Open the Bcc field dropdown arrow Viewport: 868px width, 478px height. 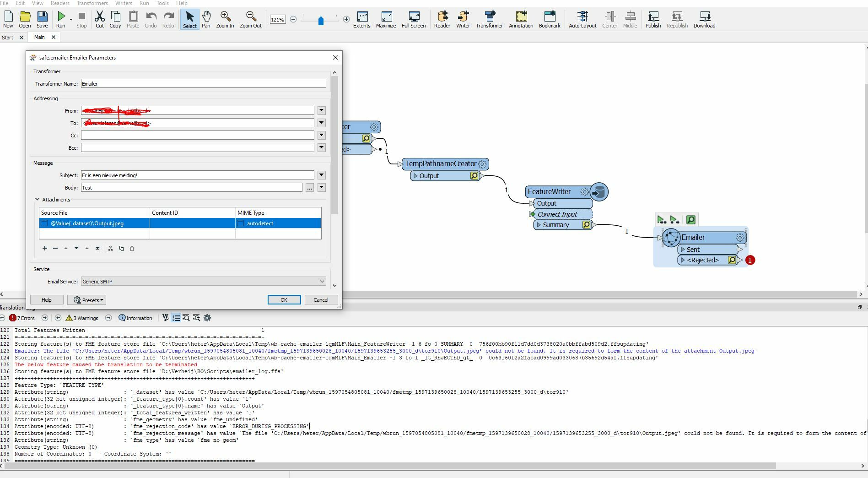[x=321, y=147]
